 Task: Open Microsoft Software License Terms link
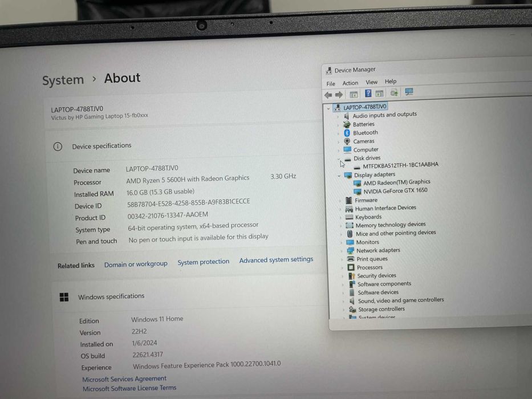click(x=129, y=388)
